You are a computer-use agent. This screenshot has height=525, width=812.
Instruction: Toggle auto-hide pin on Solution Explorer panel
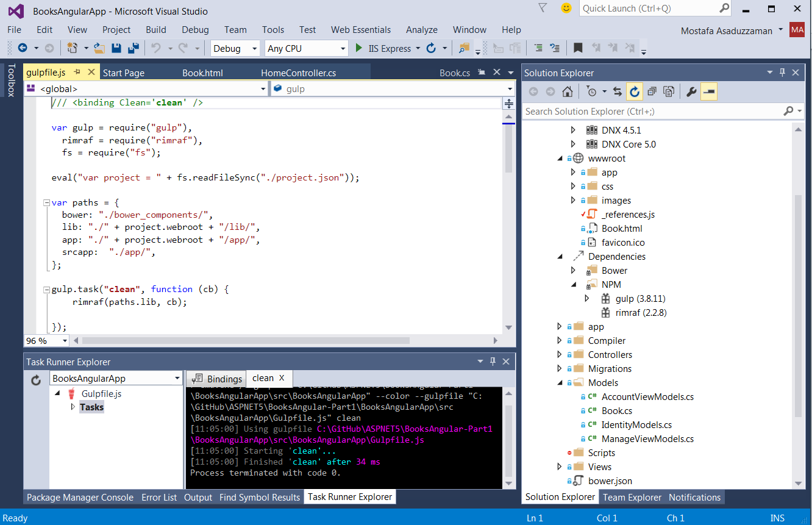(x=782, y=72)
